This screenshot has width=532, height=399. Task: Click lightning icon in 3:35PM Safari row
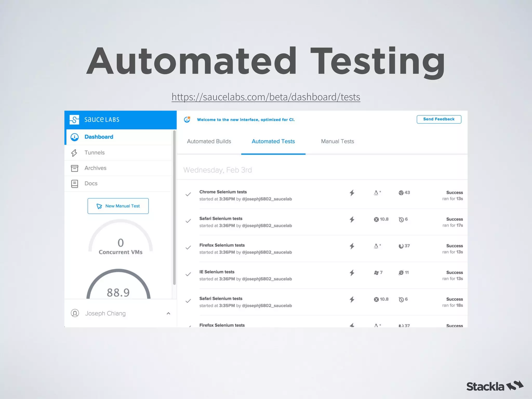352,300
